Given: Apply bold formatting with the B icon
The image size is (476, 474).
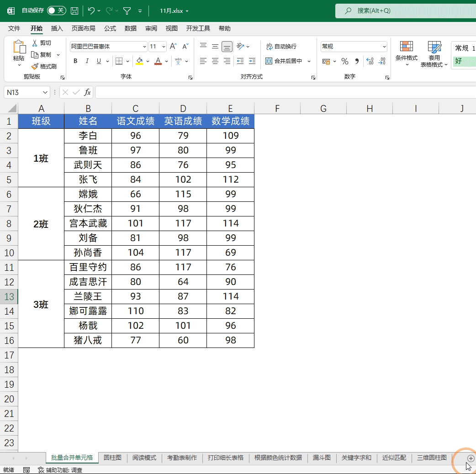Looking at the screenshot, I should (75, 61).
